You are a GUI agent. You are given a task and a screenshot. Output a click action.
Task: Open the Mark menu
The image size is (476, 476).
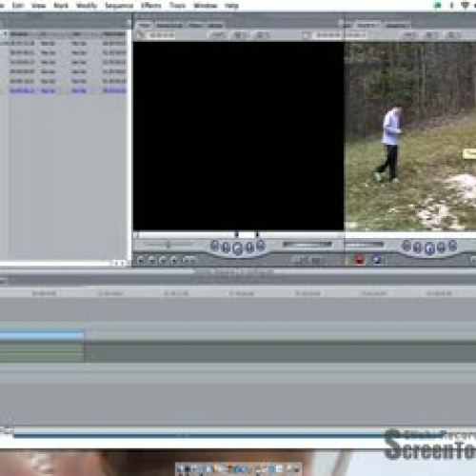coord(61,6)
